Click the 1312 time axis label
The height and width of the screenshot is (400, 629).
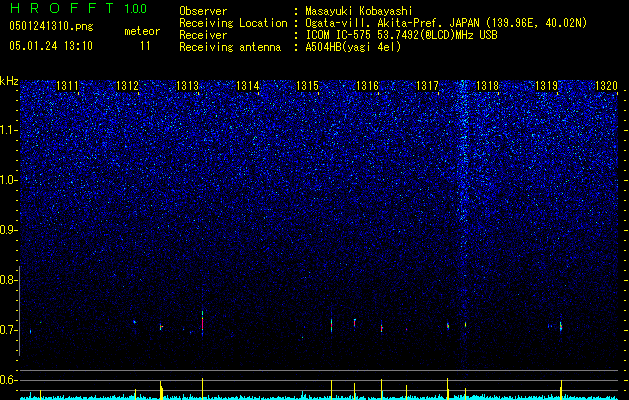pos(127,86)
